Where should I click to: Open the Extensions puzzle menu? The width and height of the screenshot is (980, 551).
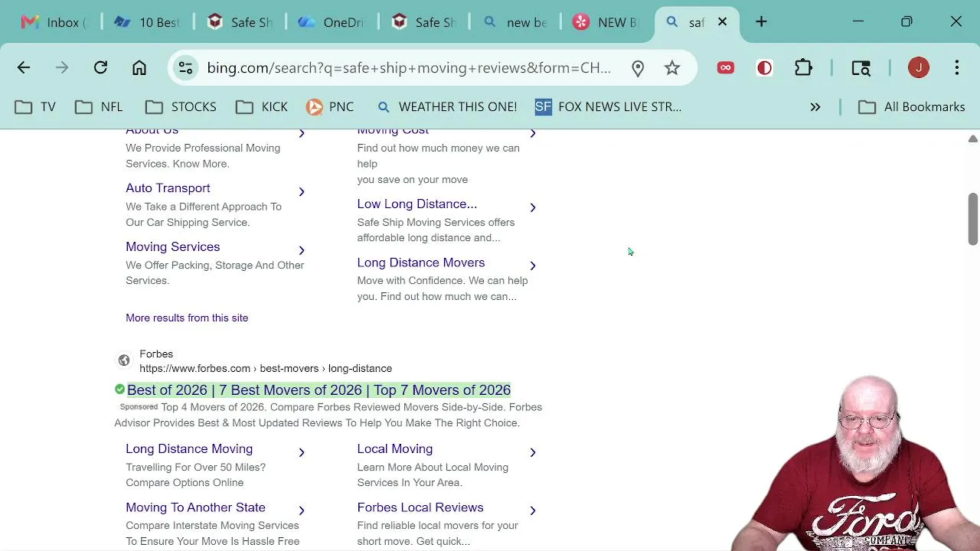point(803,68)
